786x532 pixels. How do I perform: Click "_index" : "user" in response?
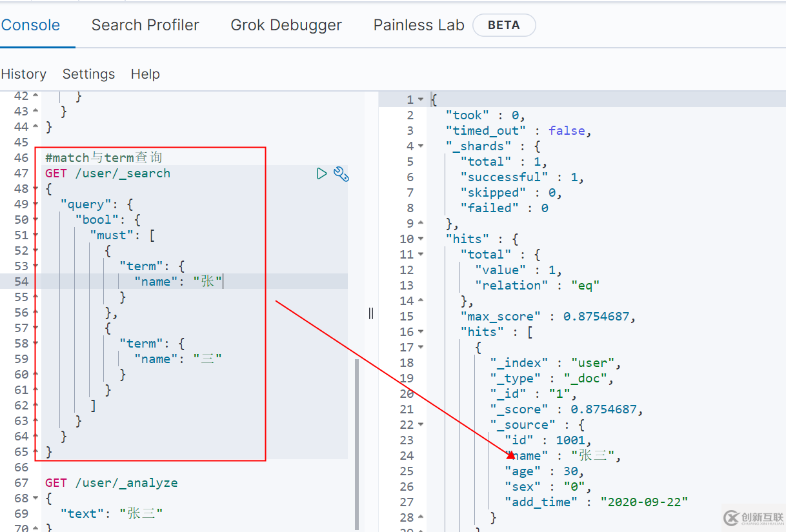click(556, 363)
